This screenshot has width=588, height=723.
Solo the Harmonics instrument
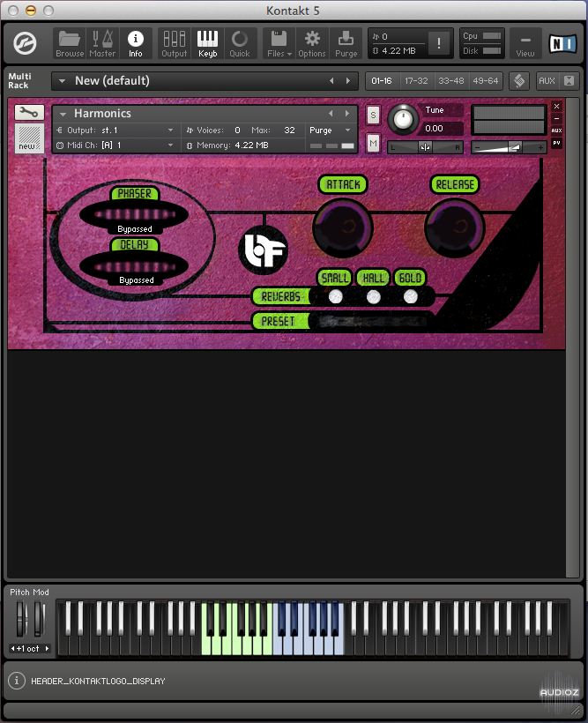[373, 116]
